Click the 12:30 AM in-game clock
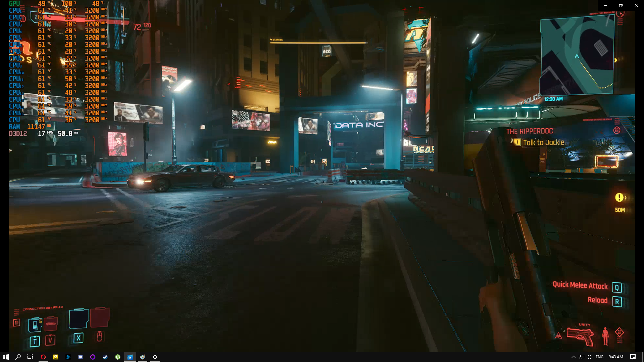Image resolution: width=644 pixels, height=362 pixels. (x=553, y=99)
